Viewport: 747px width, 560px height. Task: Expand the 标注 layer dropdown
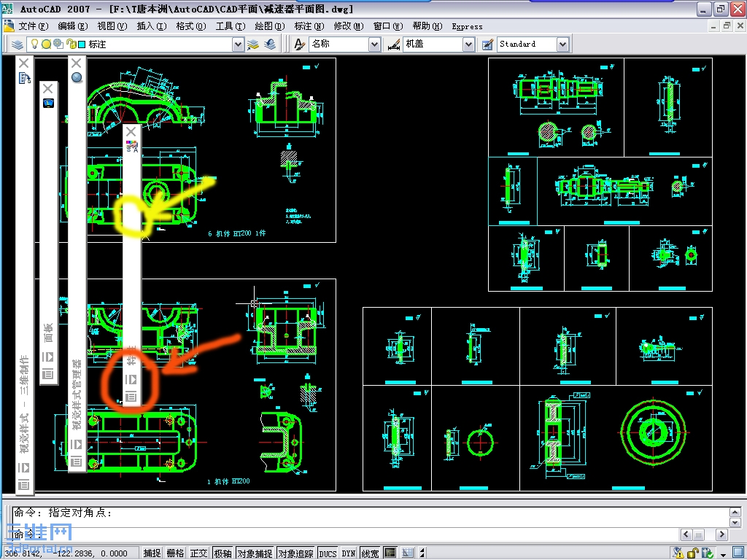coord(238,44)
